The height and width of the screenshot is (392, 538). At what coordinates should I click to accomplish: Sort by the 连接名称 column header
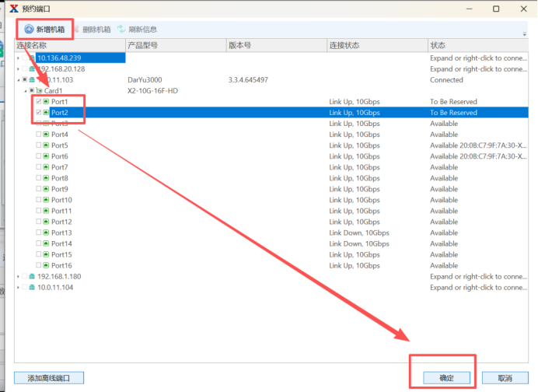tap(70, 45)
